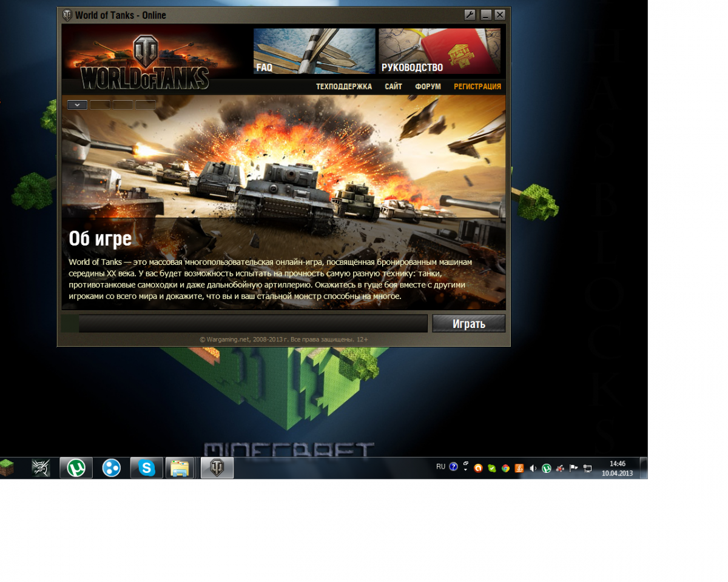Screen dimensions: 728x582
Task: Open Форум link
Action: 428,87
